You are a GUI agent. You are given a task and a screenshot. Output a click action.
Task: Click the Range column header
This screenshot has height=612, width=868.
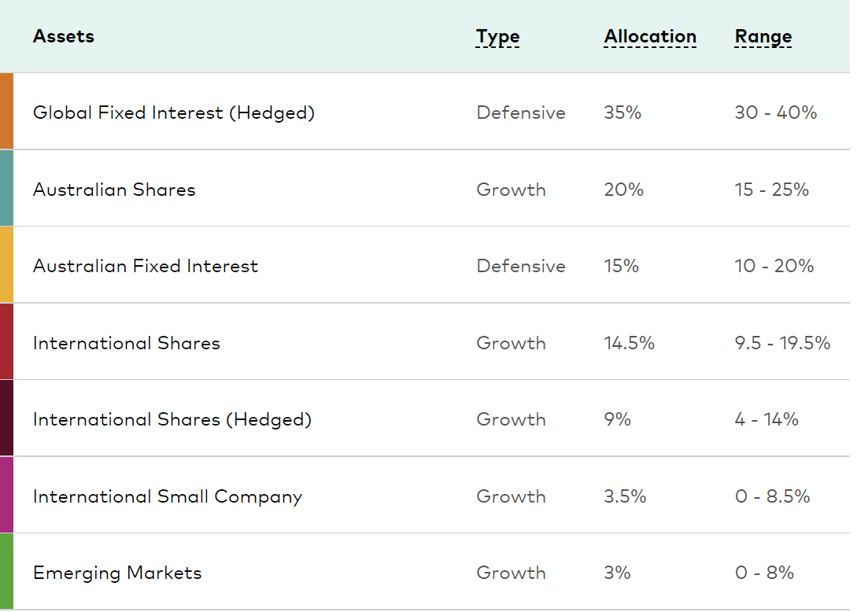(x=763, y=37)
